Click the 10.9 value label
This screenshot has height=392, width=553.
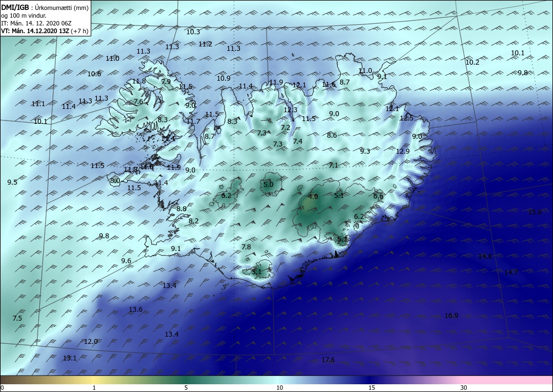(223, 79)
